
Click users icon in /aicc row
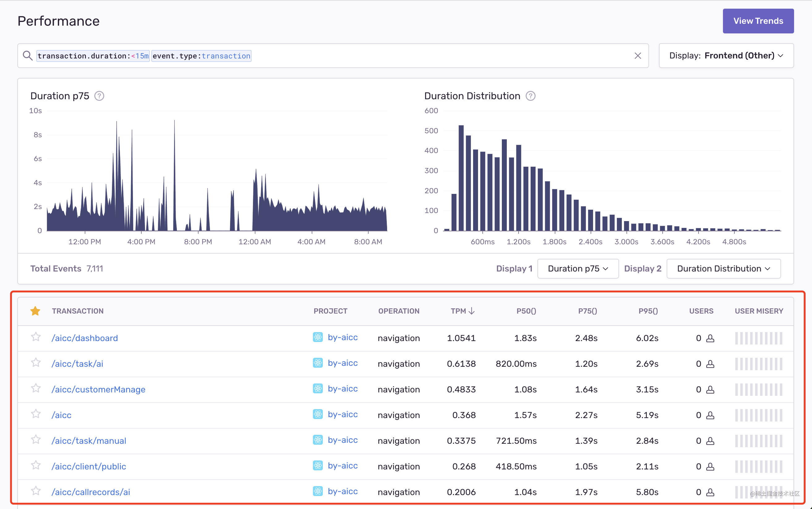point(710,415)
